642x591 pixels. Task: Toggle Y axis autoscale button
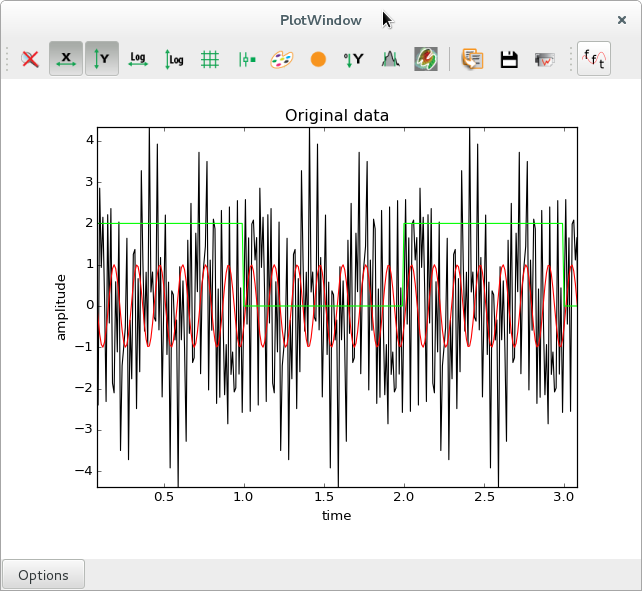[x=102, y=59]
